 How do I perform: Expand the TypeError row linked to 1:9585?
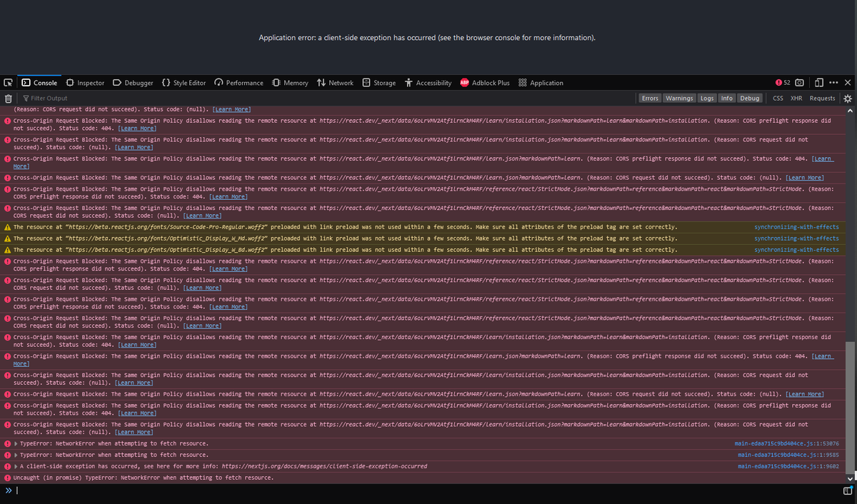[x=16, y=455]
